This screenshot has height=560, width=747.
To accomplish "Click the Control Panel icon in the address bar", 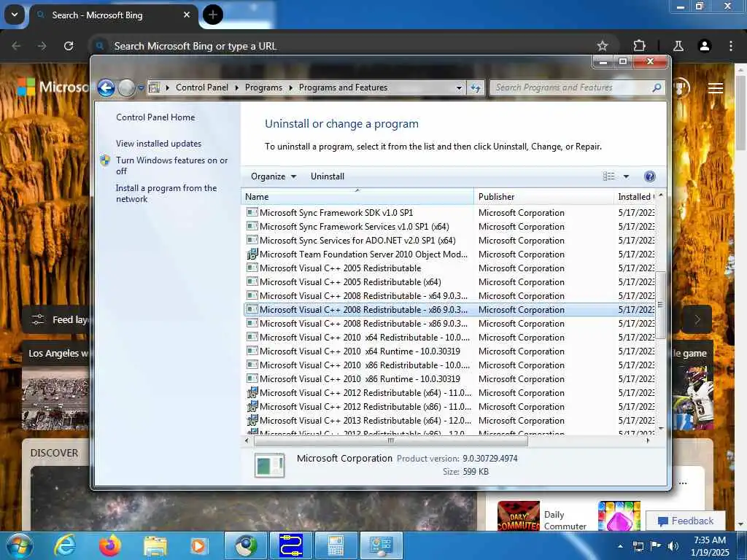I will click(154, 87).
